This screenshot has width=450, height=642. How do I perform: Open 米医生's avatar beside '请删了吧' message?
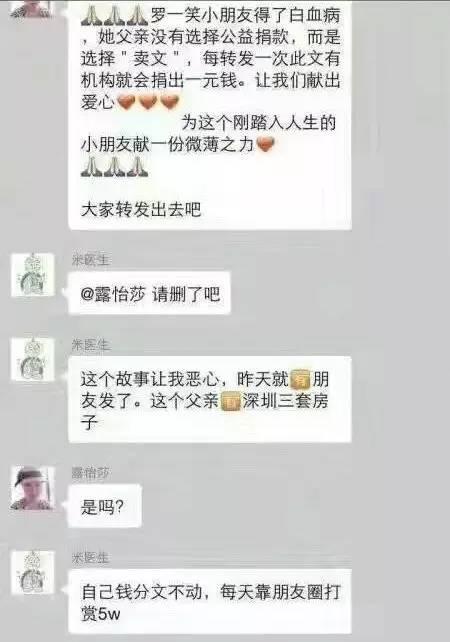click(33, 275)
